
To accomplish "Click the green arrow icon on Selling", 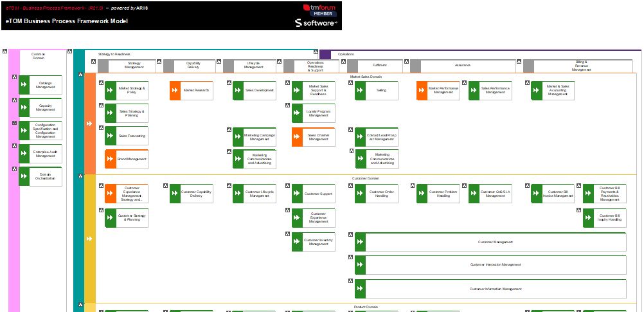I will [360, 91].
